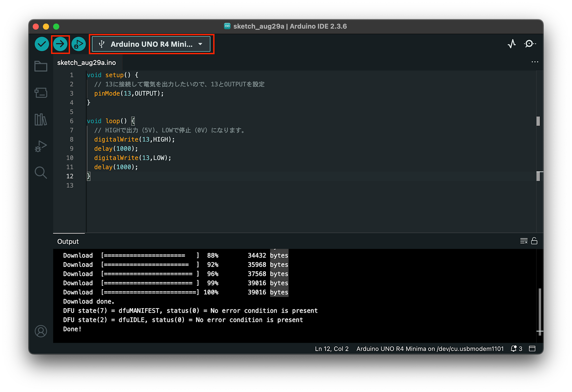The height and width of the screenshot is (392, 572).
Task: Click the Japanese comment on line 2
Action: [179, 84]
